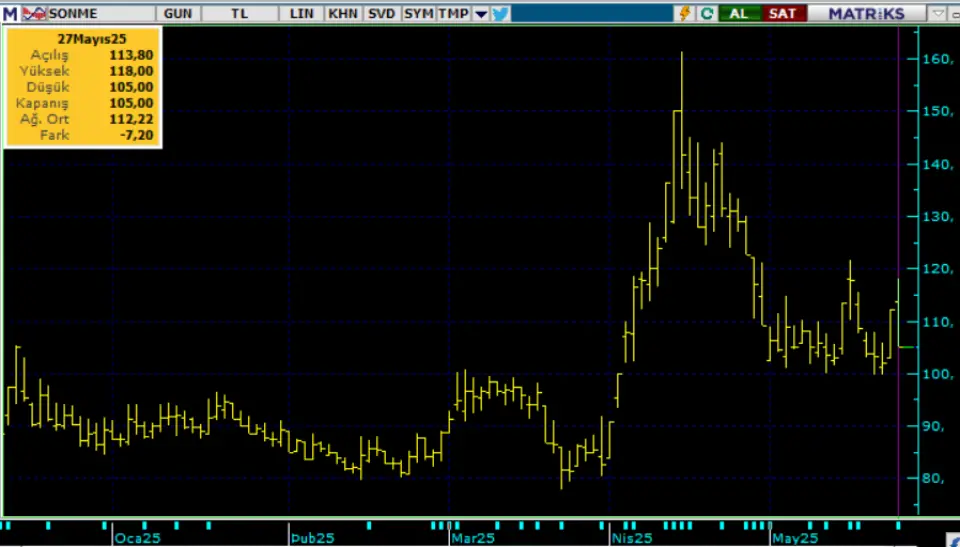Click the 100 price axis label
960x547 pixels.
pyautogui.click(x=939, y=374)
